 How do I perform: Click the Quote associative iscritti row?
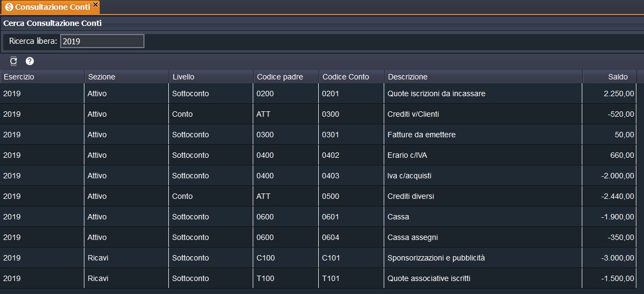pos(429,278)
